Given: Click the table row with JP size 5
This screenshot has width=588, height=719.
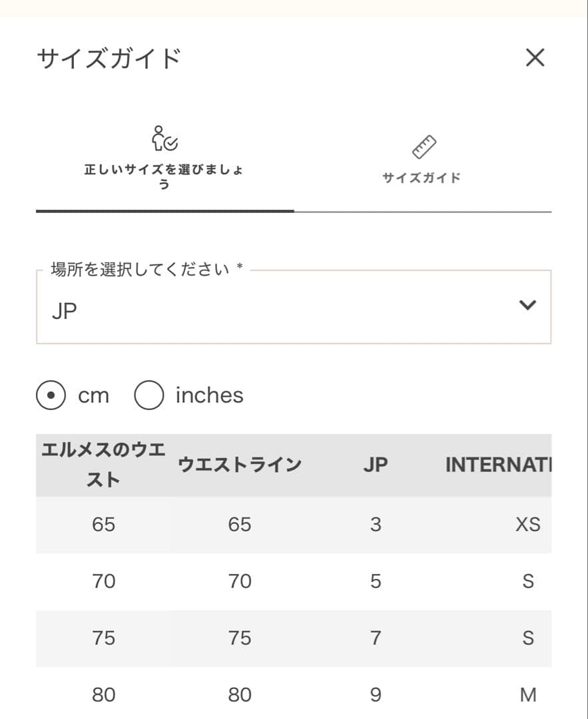Looking at the screenshot, I should [293, 581].
